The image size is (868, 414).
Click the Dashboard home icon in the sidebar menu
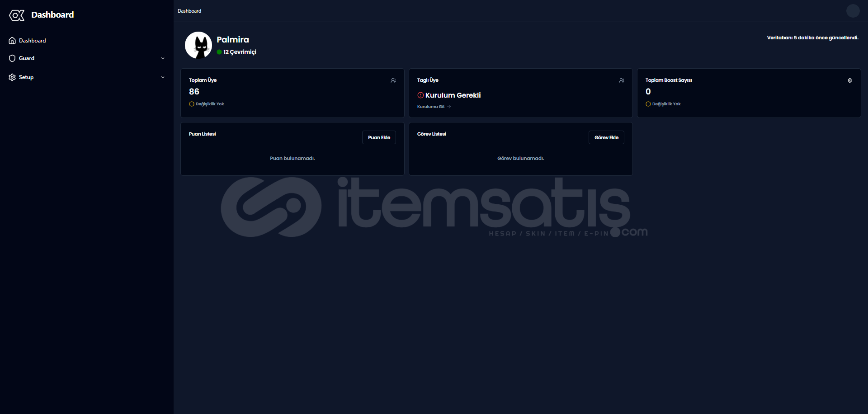coord(12,41)
